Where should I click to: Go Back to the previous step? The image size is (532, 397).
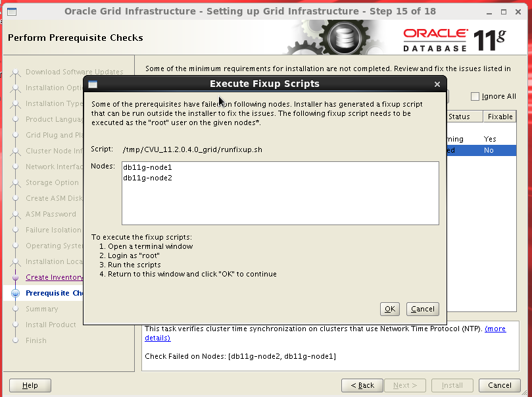(362, 385)
